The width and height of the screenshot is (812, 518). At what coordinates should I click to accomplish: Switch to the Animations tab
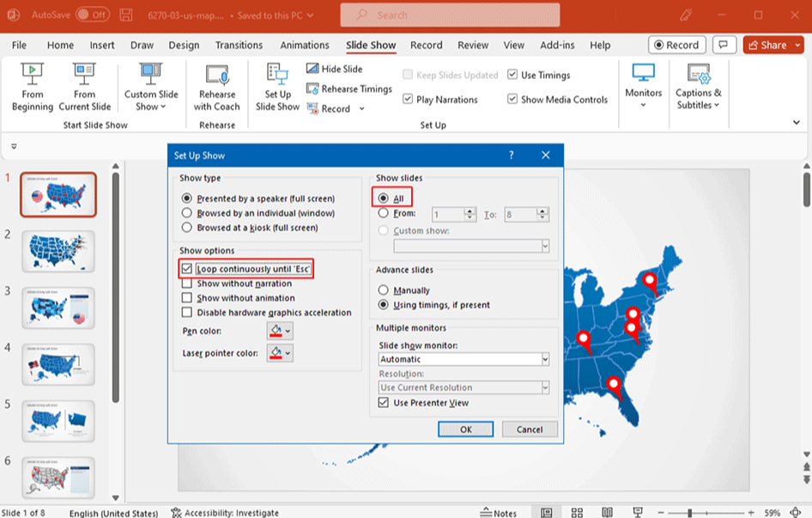(x=305, y=46)
